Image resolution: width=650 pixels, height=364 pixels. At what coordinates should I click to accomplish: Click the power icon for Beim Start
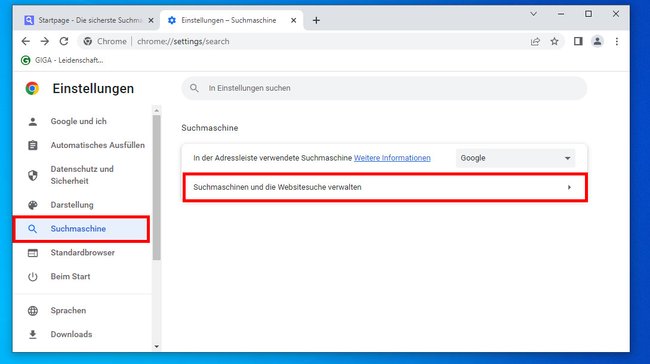[x=33, y=277]
